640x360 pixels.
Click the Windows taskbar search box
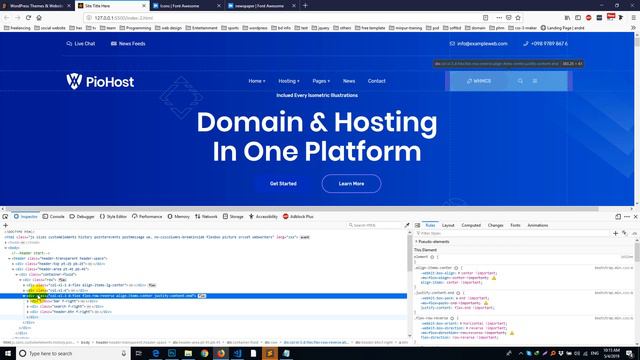tap(73, 353)
